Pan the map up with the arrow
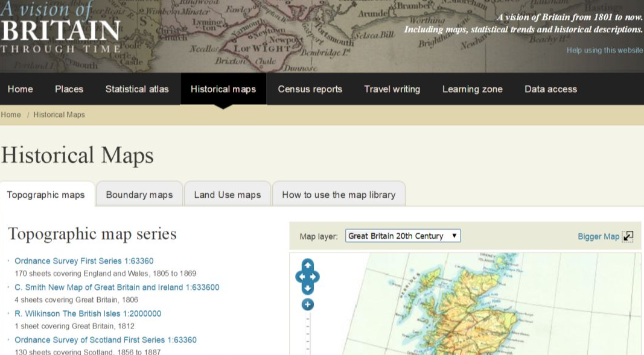Viewport: 644px width, 355px height. point(308,265)
